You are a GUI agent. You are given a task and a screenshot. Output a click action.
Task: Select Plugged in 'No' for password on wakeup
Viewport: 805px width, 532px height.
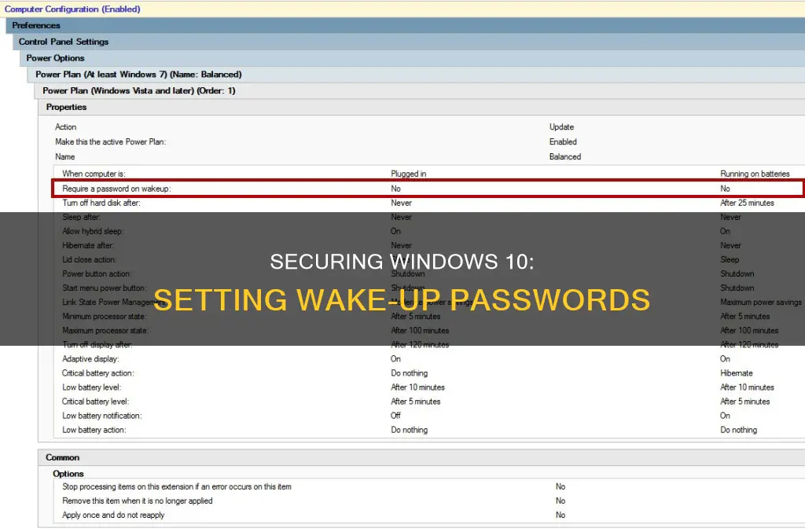(x=396, y=189)
